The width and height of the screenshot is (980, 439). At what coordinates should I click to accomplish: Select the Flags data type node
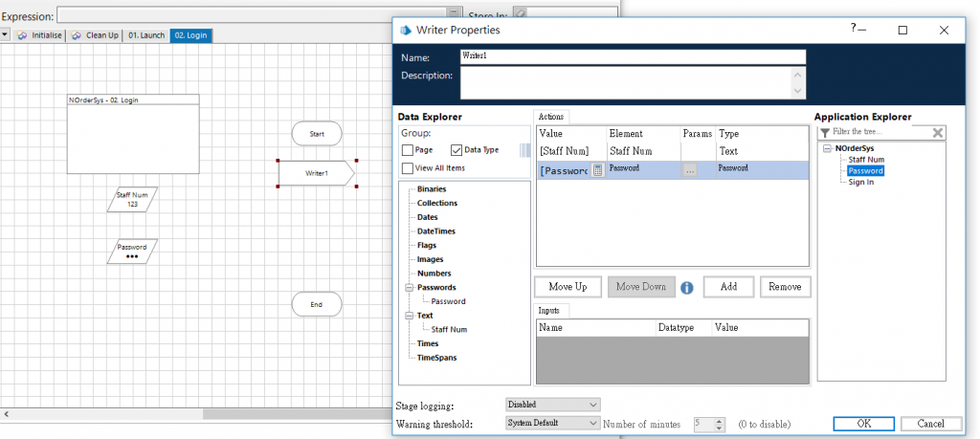click(427, 246)
